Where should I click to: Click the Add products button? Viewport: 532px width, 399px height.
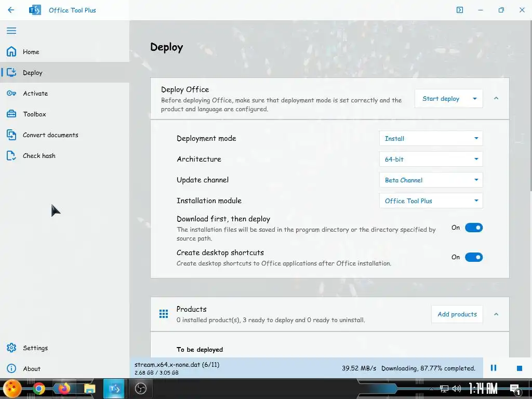(457, 314)
